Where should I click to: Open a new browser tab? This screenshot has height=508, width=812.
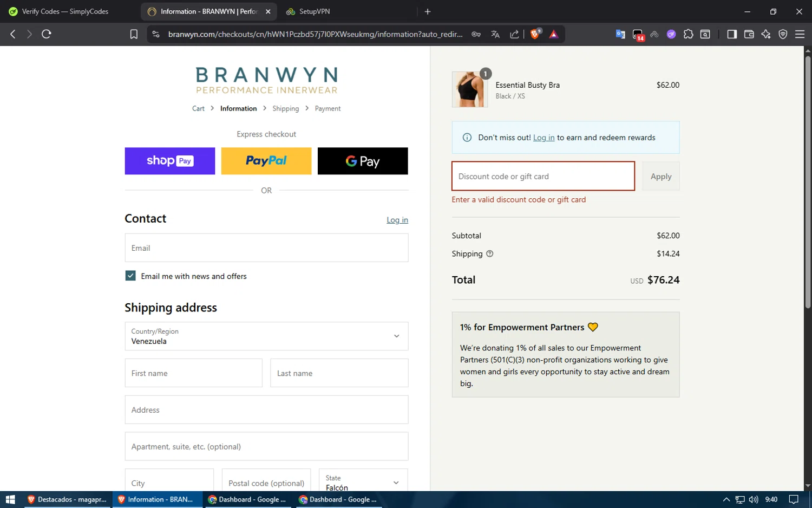point(428,11)
